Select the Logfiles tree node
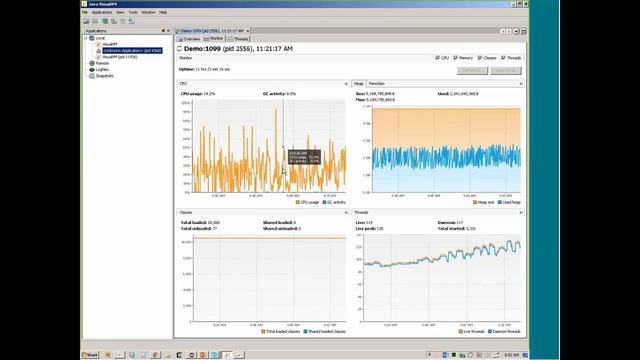 tap(102, 70)
